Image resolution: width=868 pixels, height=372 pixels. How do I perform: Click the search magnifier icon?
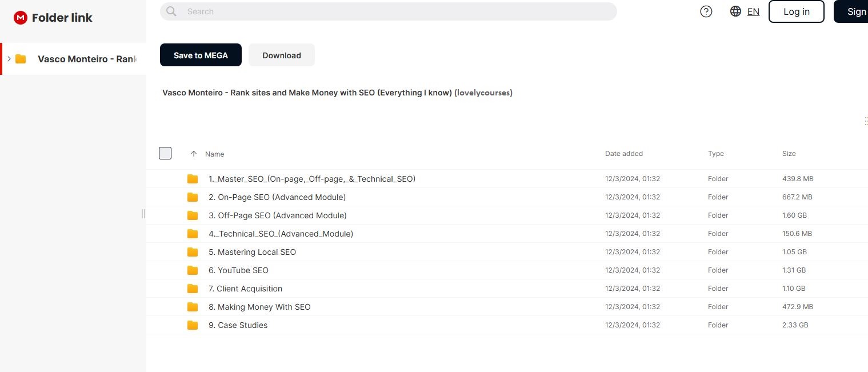[x=171, y=11]
